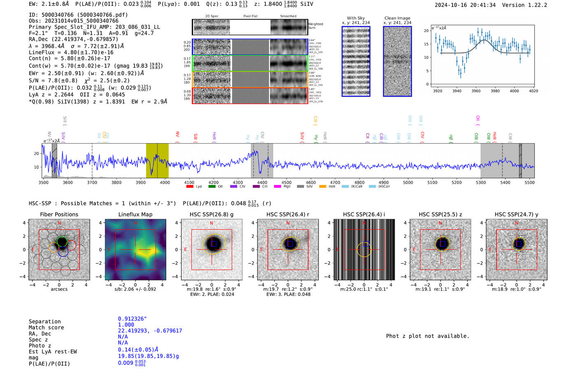576x392 pixels.
Task: Click the S/N = 7.8(±0.8) value
Action: (x=53, y=81)
